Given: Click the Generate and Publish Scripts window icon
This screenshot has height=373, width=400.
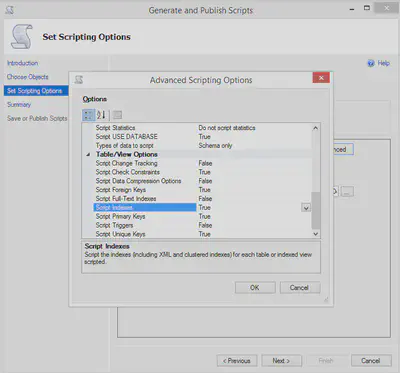Looking at the screenshot, I should tap(10, 10).
